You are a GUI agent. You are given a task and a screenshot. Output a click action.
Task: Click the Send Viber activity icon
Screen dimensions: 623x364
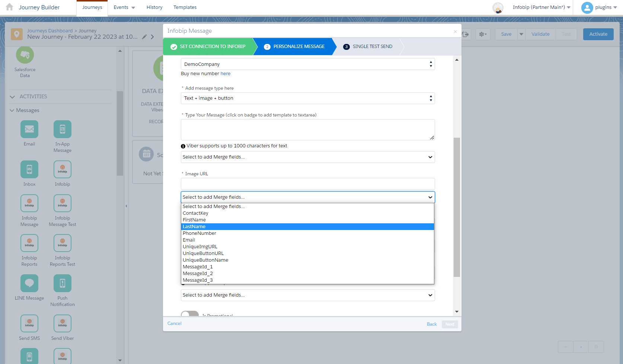(63, 323)
